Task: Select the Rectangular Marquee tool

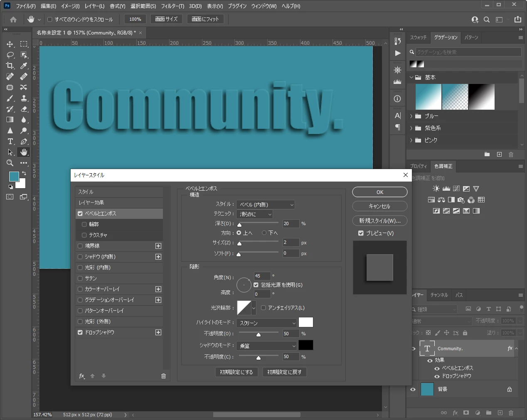Action: point(24,44)
